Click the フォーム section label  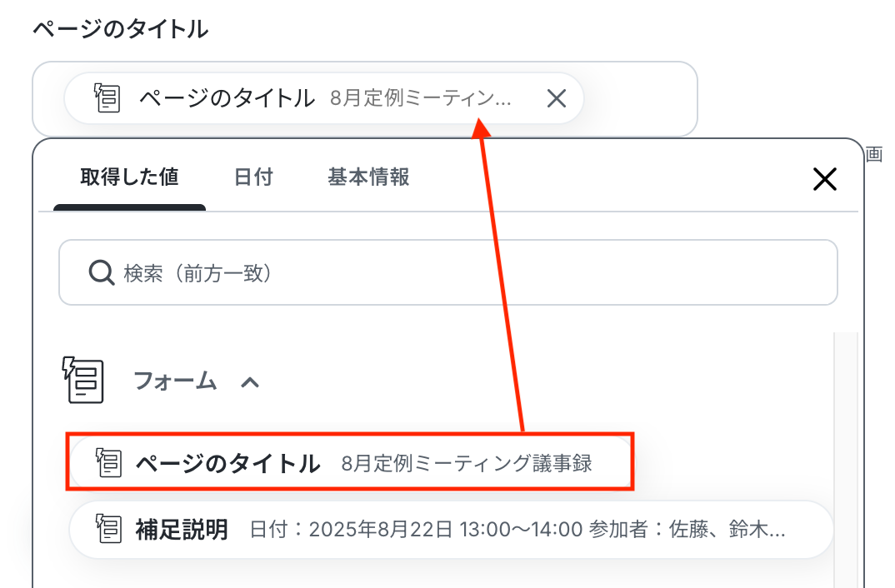pyautogui.click(x=175, y=381)
